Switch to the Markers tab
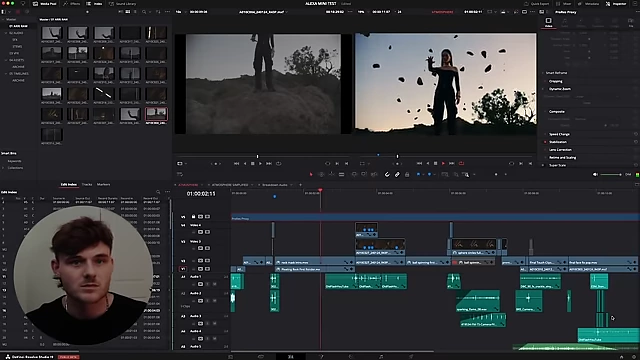This screenshot has height=360, width=640. click(x=104, y=184)
